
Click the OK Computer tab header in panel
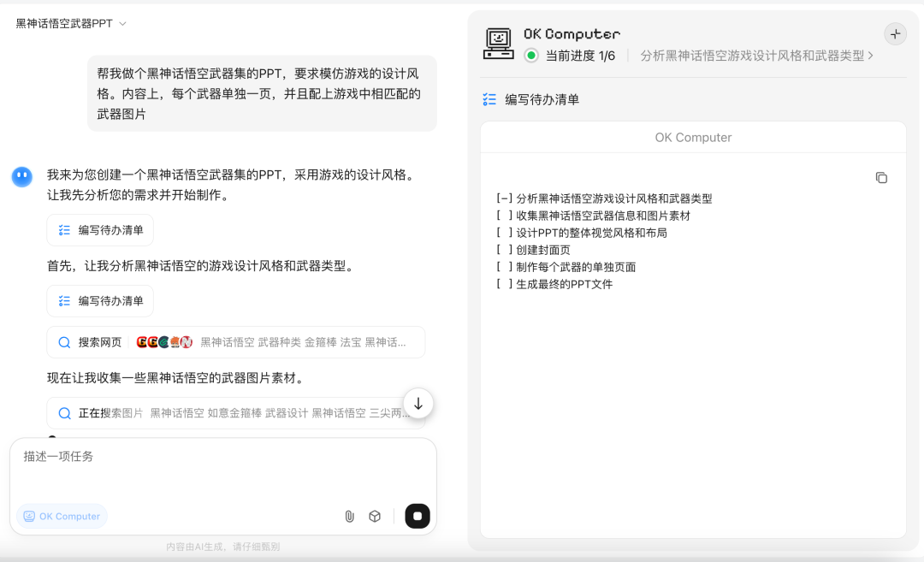[693, 137]
